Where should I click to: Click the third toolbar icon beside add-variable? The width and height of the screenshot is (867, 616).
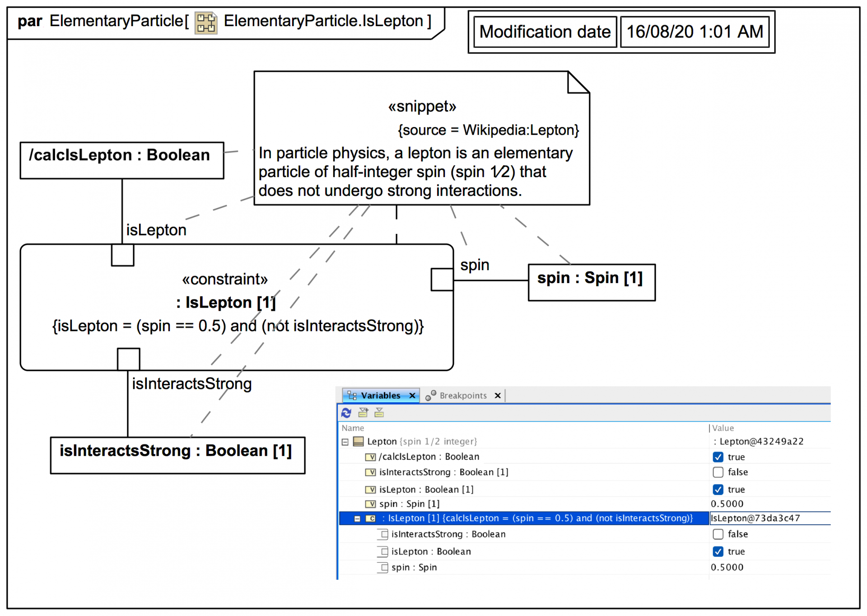click(x=379, y=412)
